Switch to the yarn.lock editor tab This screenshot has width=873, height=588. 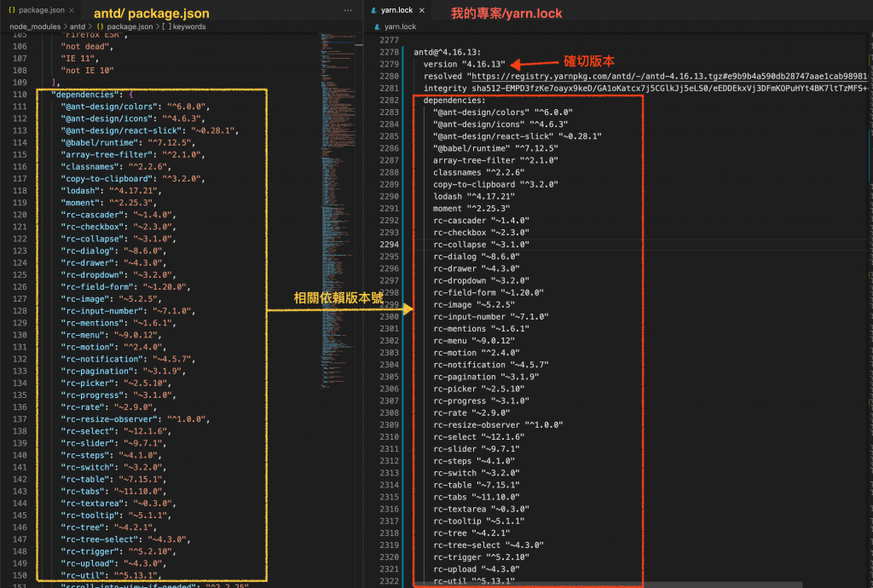click(397, 10)
